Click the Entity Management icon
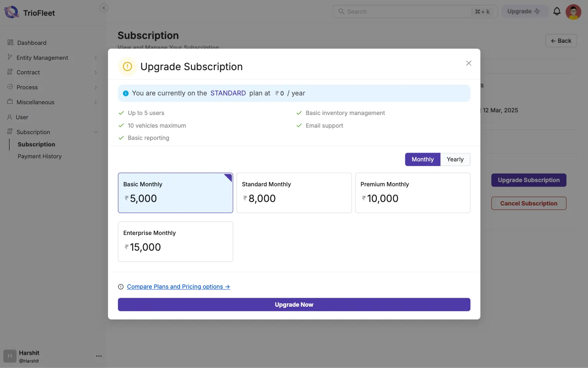Image resolution: width=588 pixels, height=368 pixels. click(x=10, y=58)
